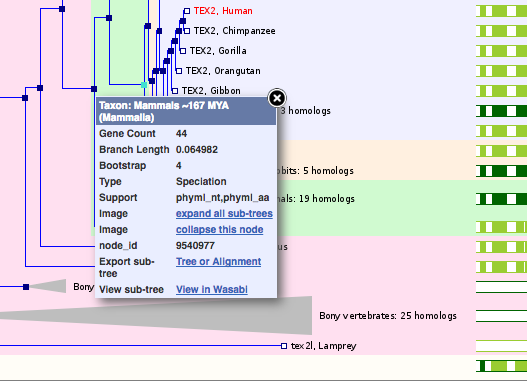Click the internal node joining Human and Chimpanzee
This screenshot has height=381, width=527.
(183, 21)
